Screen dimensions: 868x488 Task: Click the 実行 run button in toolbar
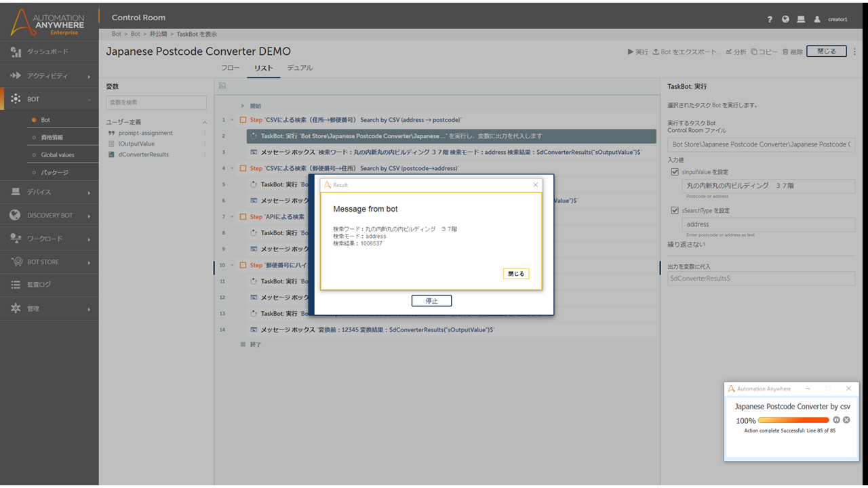click(638, 52)
